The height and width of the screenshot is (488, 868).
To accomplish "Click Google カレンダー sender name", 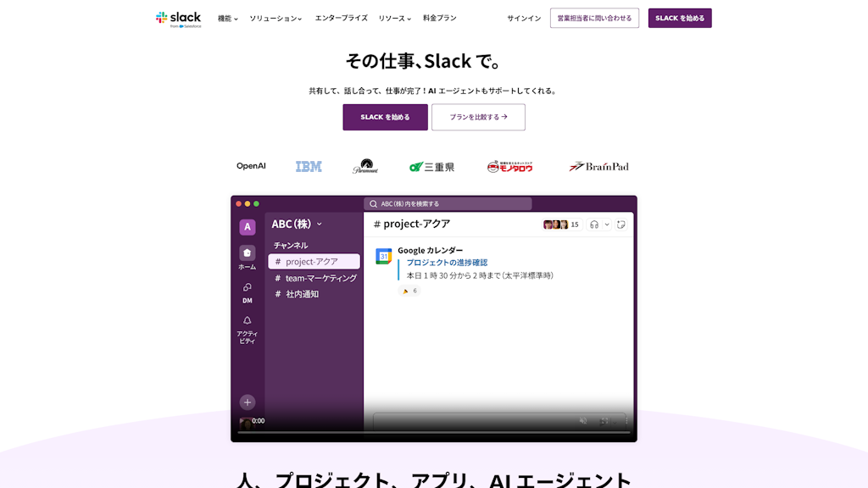I will (x=430, y=251).
